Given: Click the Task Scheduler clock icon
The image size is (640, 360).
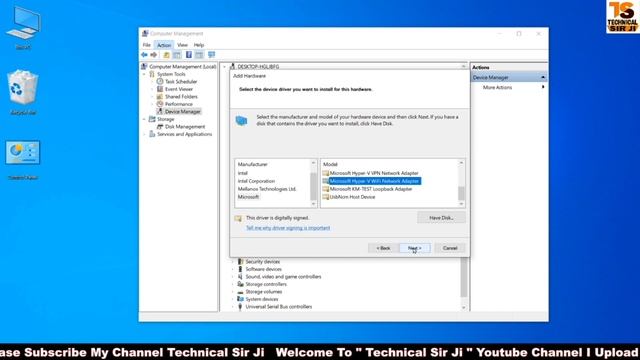Looking at the screenshot, I should [x=160, y=82].
